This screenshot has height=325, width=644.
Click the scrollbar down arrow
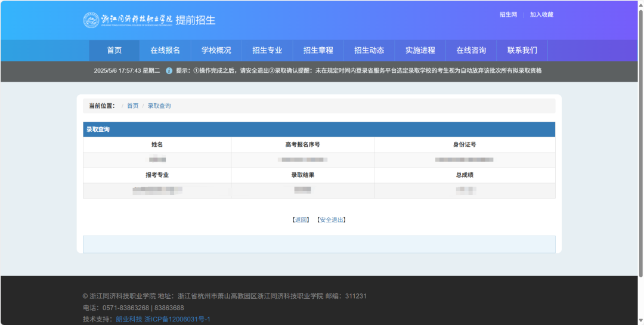tap(640, 321)
